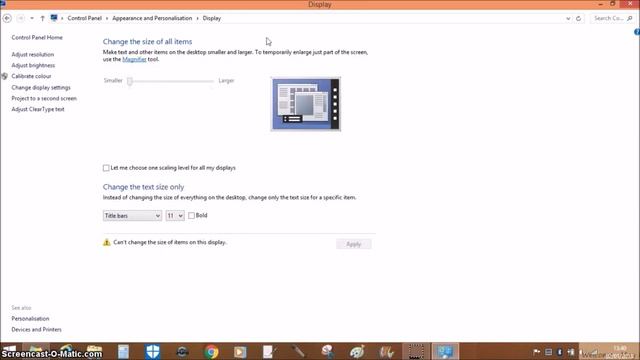This screenshot has width=640, height=360.
Task: Expand chevron after Control Panel breadcrumb
Action: [107, 18]
